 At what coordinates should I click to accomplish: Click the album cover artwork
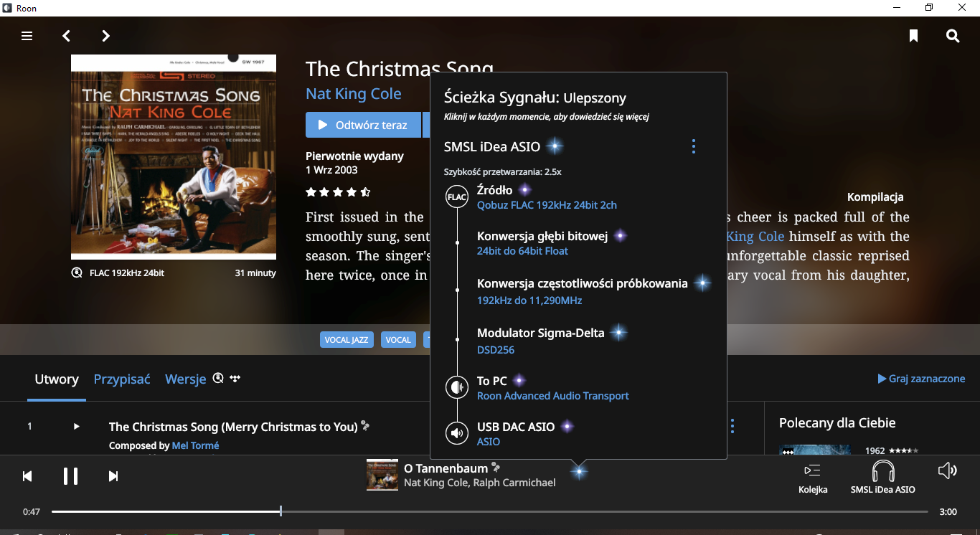tap(174, 157)
